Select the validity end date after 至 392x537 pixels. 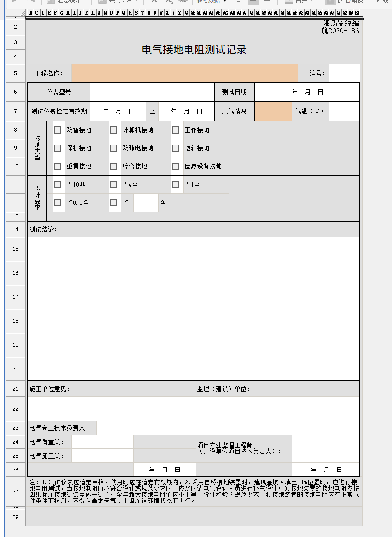tap(186, 112)
